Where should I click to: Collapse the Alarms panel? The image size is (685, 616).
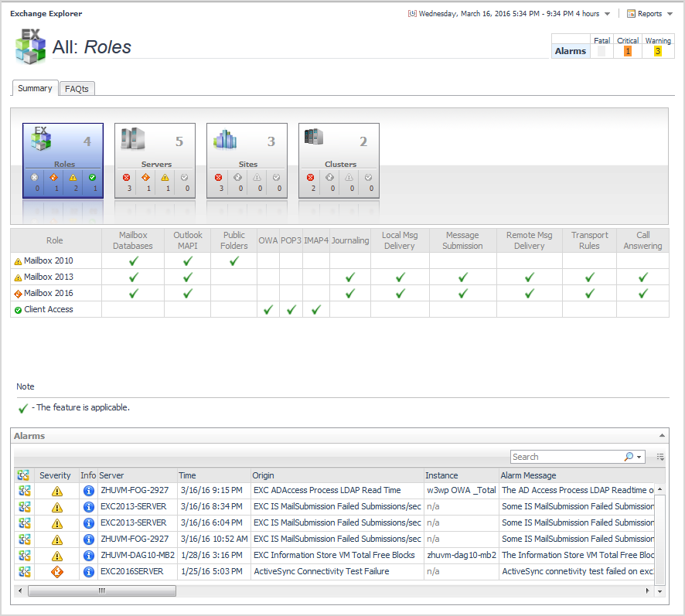tap(661, 436)
